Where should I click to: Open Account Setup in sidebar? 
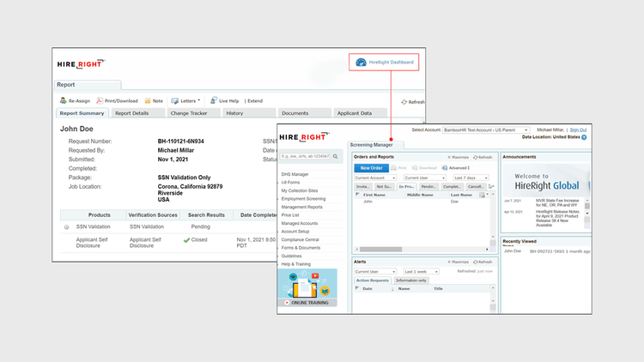click(295, 232)
